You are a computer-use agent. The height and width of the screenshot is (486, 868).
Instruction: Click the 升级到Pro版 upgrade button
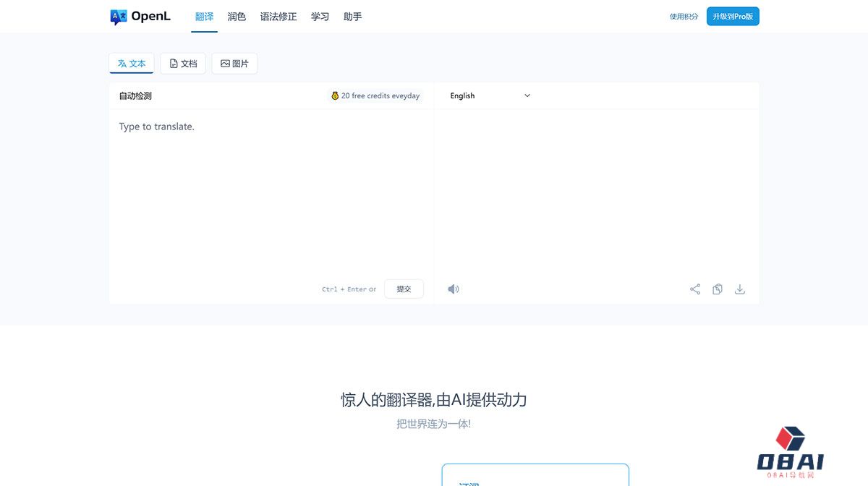[733, 17]
